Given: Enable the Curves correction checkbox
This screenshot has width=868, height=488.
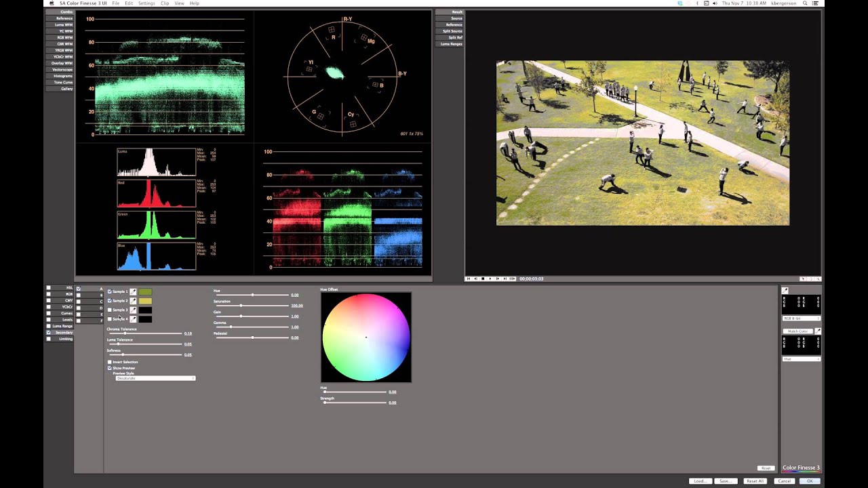Looking at the screenshot, I should coord(48,313).
